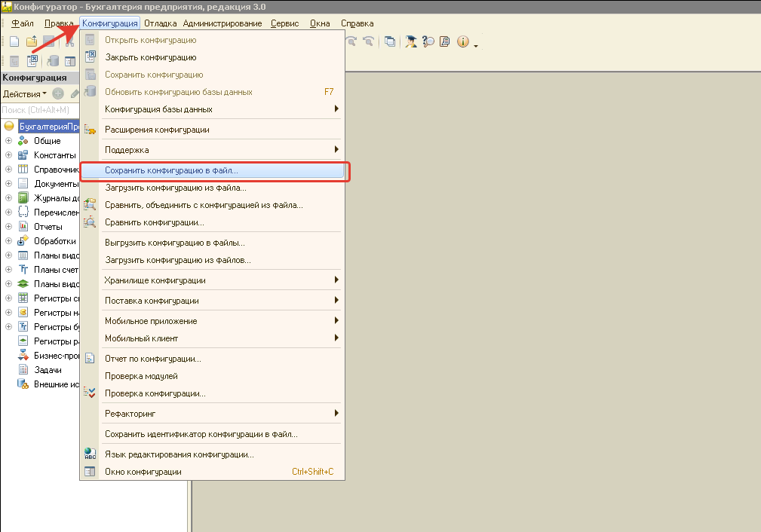This screenshot has width=761, height=532.
Task: Click the Configuration window toolbar icon
Action: click(70, 61)
